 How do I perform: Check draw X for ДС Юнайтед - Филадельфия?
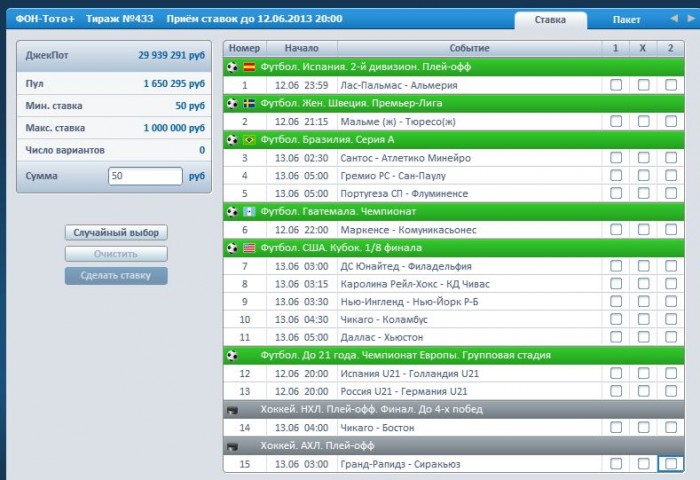coord(643,266)
